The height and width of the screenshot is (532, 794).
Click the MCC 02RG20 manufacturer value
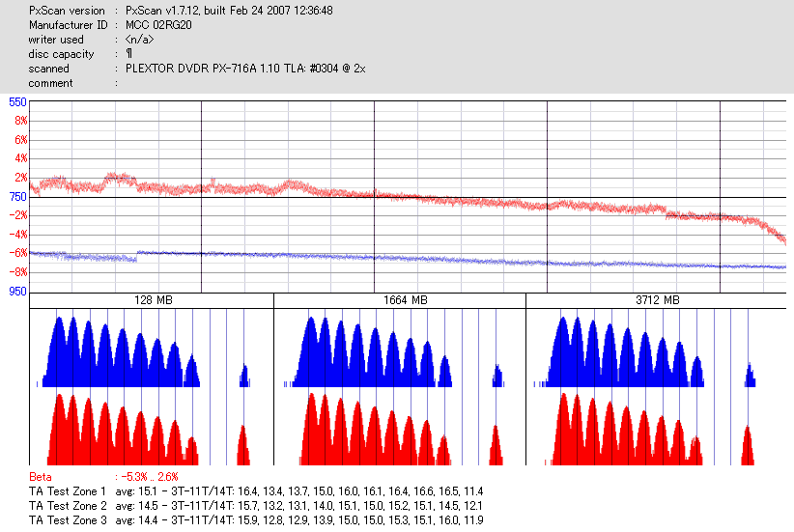point(158,25)
